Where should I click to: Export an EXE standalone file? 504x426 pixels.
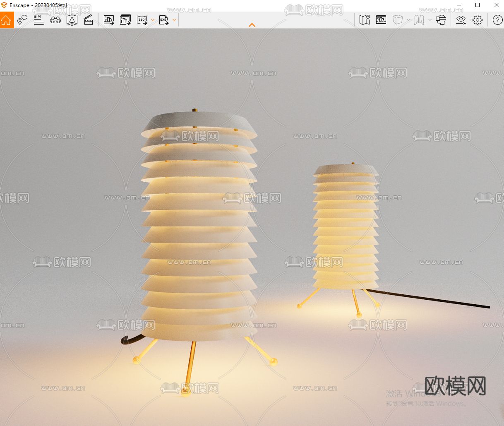164,20
